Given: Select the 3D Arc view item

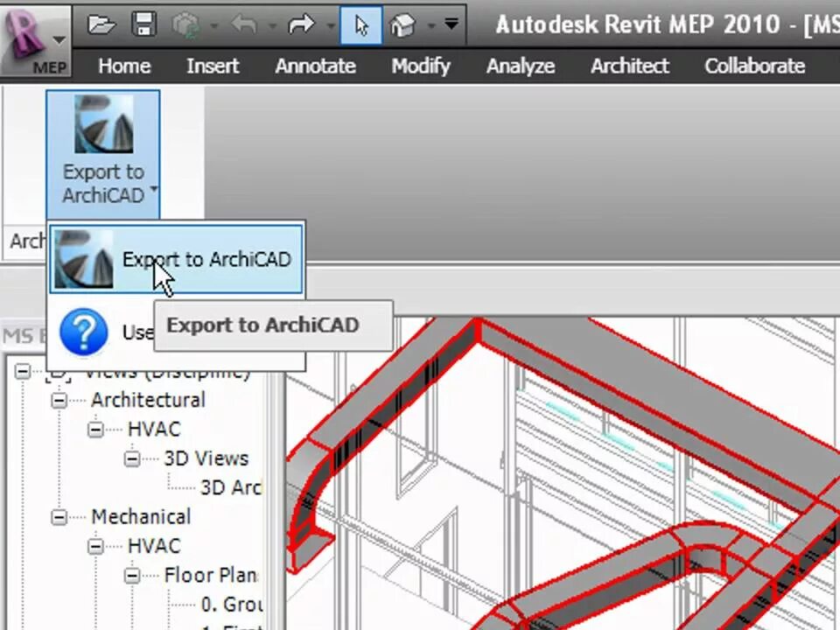Looking at the screenshot, I should 231,487.
